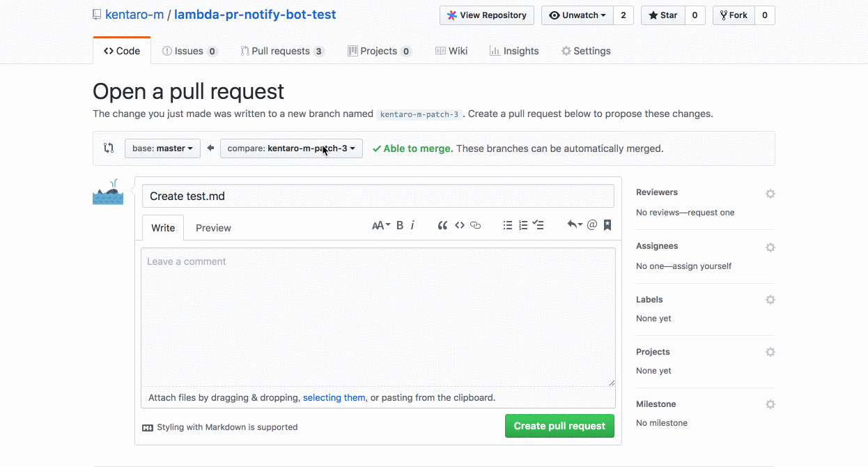Open the Assignees gear settings
The width and height of the screenshot is (868, 467).
coord(770,247)
